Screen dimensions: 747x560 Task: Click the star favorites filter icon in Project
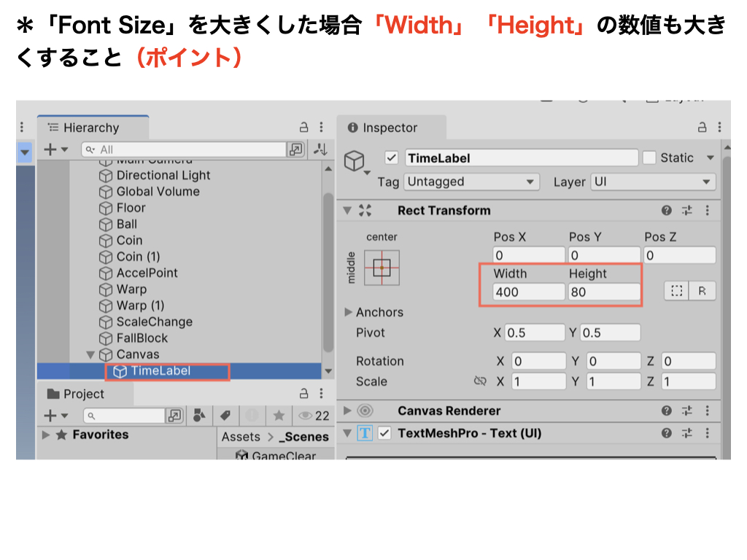click(x=279, y=415)
